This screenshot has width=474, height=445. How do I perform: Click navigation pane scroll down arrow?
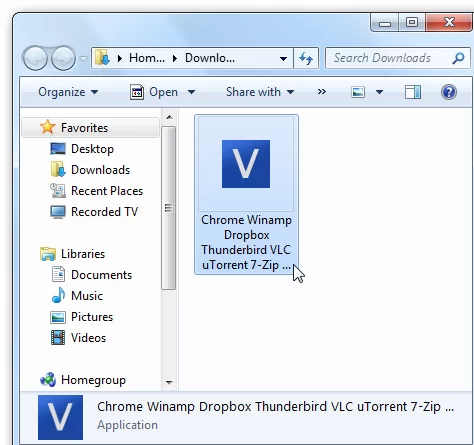pos(169,382)
